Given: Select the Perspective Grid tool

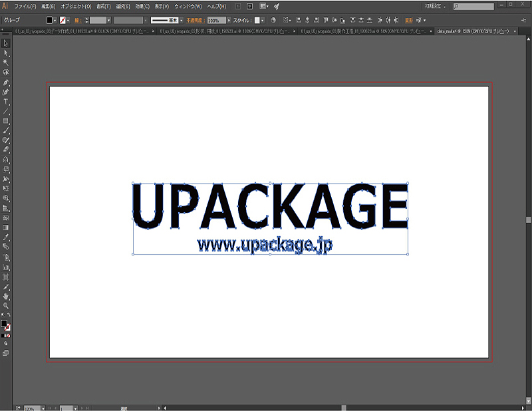Looking at the screenshot, I should coord(5,208).
